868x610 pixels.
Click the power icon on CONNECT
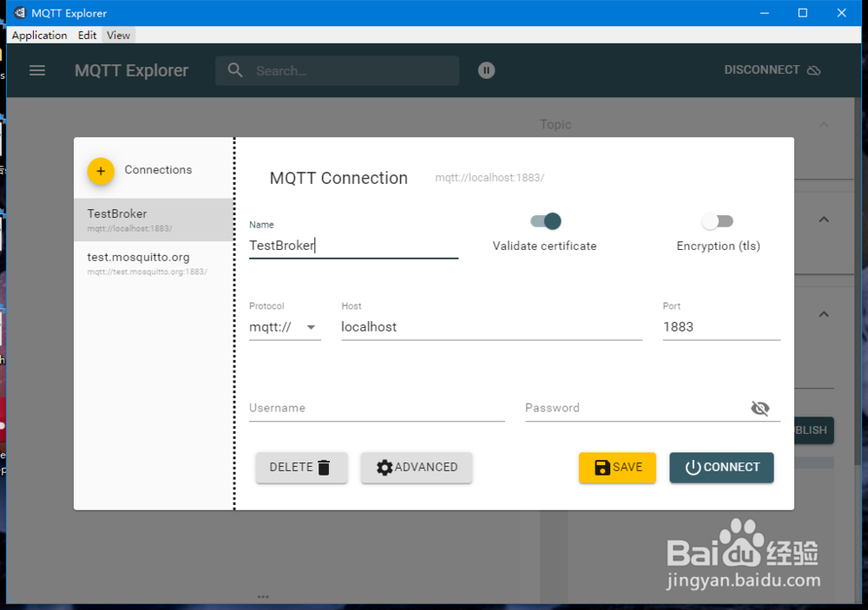pos(693,468)
